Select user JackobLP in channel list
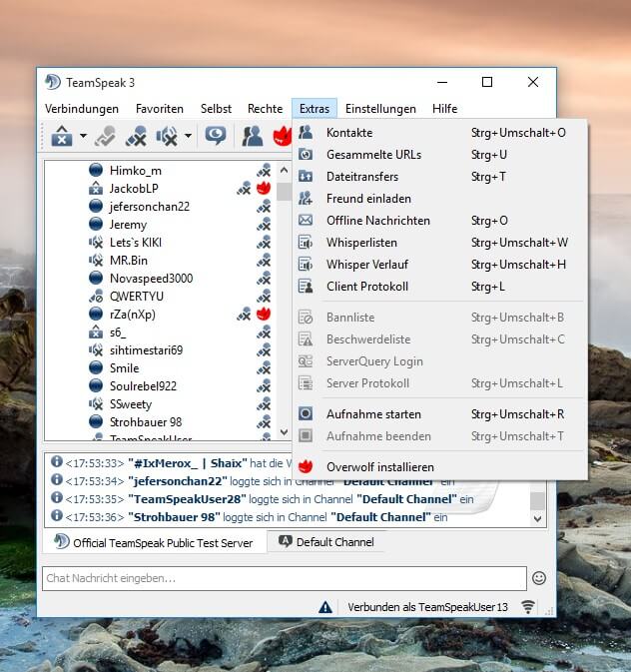The width and height of the screenshot is (631, 672). [134, 189]
